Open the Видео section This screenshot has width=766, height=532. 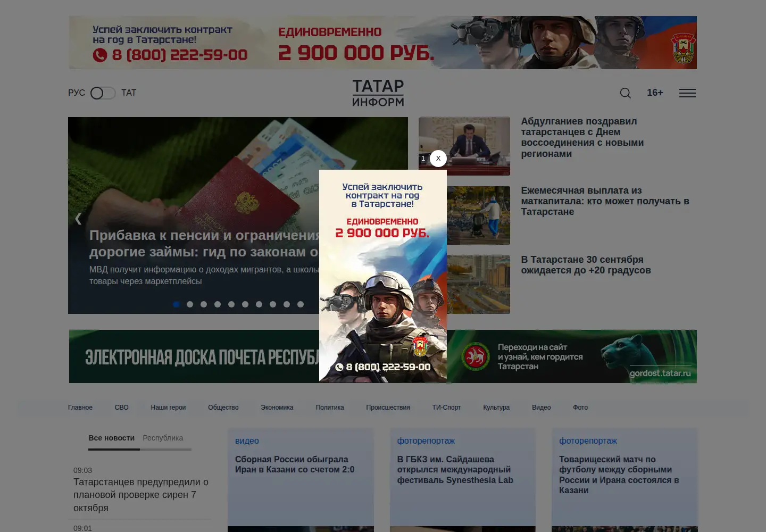coord(542,408)
